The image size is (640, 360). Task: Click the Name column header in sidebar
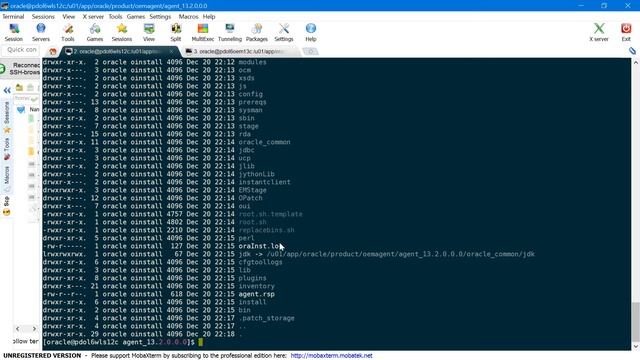point(34,109)
